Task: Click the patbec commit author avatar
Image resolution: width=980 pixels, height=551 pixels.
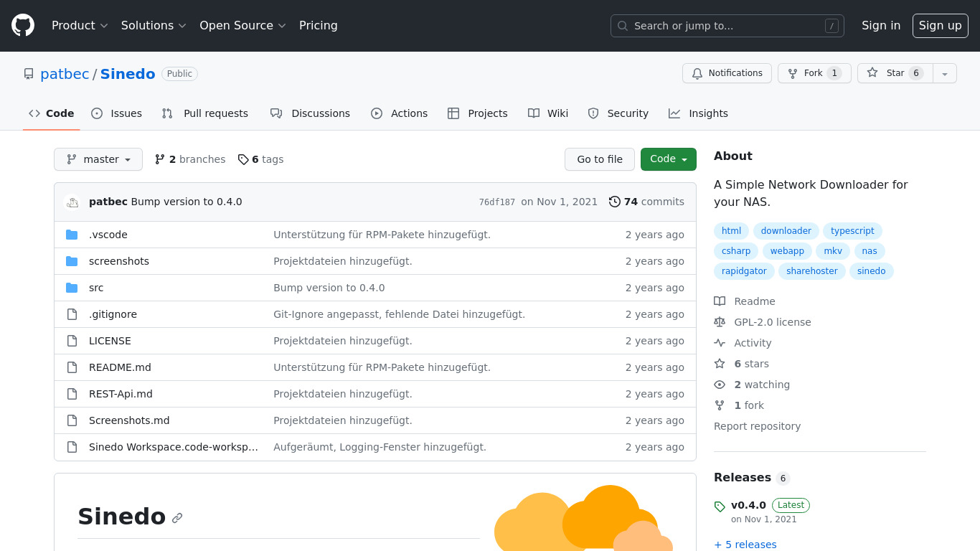Action: click(x=72, y=202)
